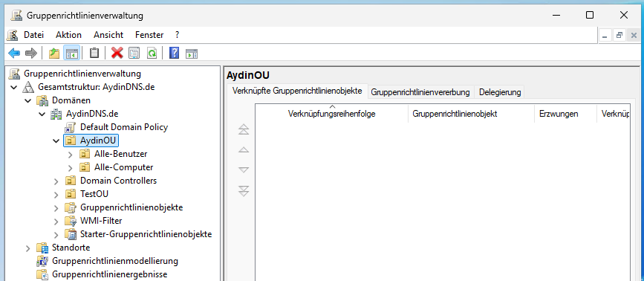Restore the inner MDI child window
644x281 pixels.
click(x=619, y=36)
